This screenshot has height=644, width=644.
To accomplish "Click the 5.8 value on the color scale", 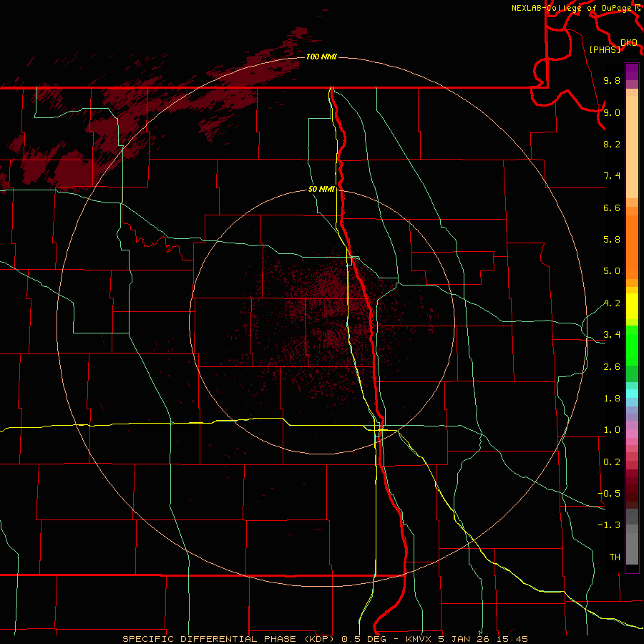I will click(x=612, y=240).
